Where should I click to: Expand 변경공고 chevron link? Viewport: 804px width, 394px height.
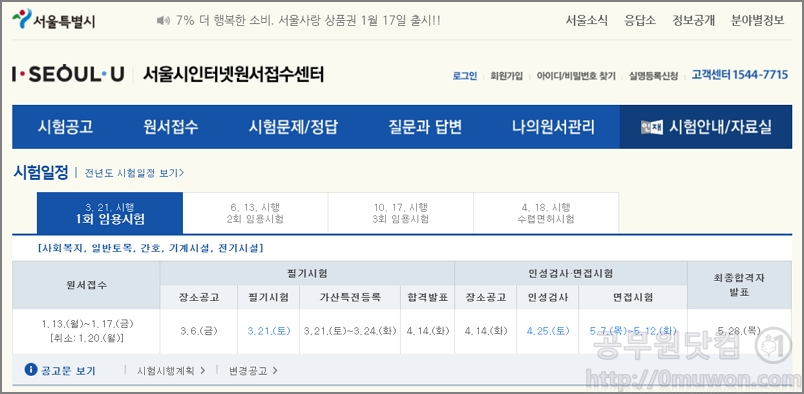click(253, 370)
